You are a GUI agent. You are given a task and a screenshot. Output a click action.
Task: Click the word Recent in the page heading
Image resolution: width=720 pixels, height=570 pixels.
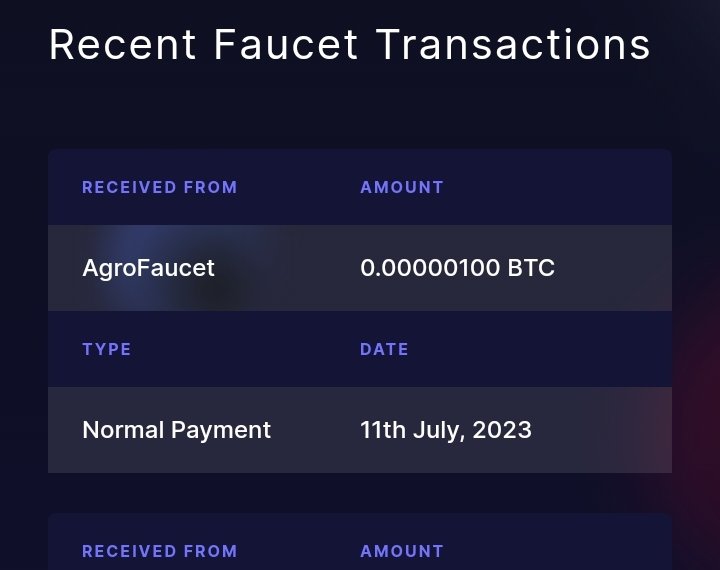click(x=123, y=45)
